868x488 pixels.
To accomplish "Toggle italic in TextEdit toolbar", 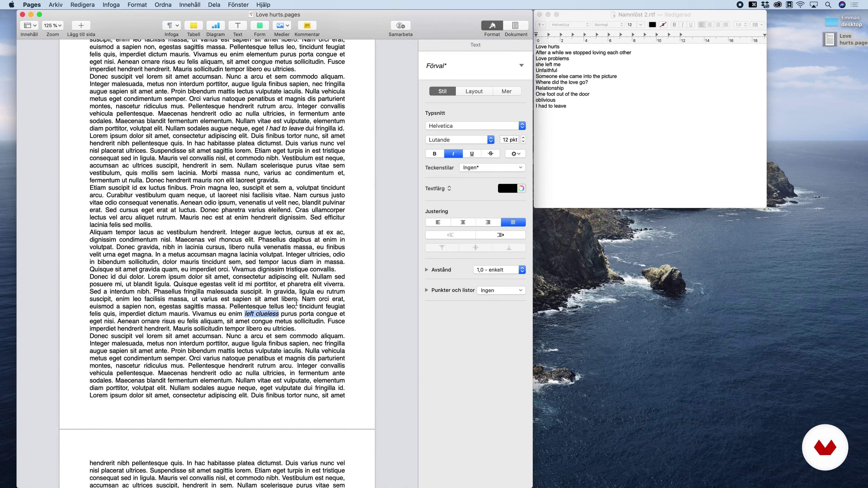I will pos(682,25).
